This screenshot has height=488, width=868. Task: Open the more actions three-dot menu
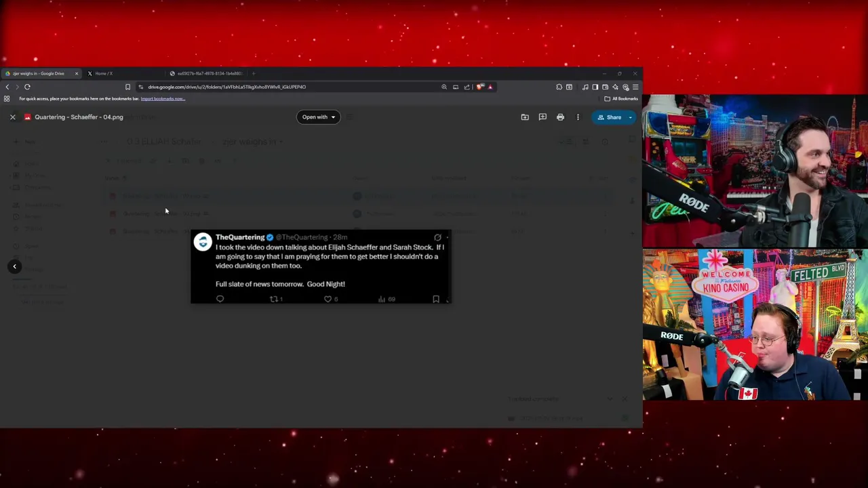click(x=578, y=117)
